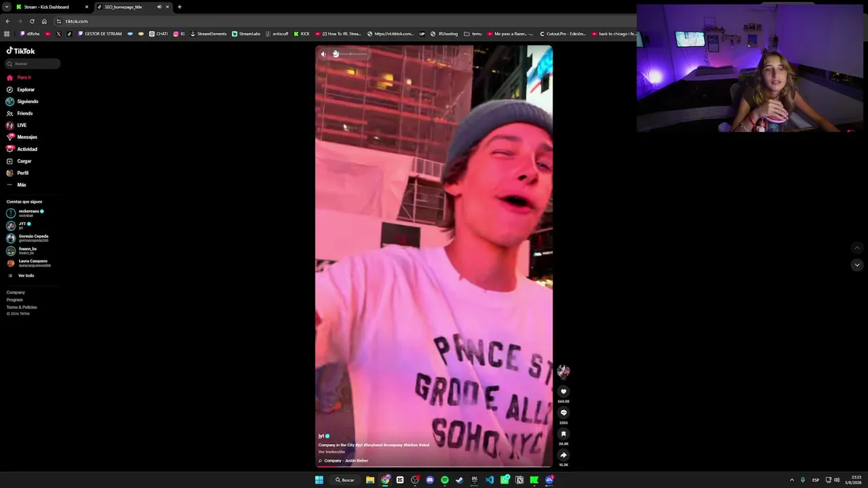Open the ESP language switcher
The width and height of the screenshot is (868, 488).
pyautogui.click(x=815, y=480)
